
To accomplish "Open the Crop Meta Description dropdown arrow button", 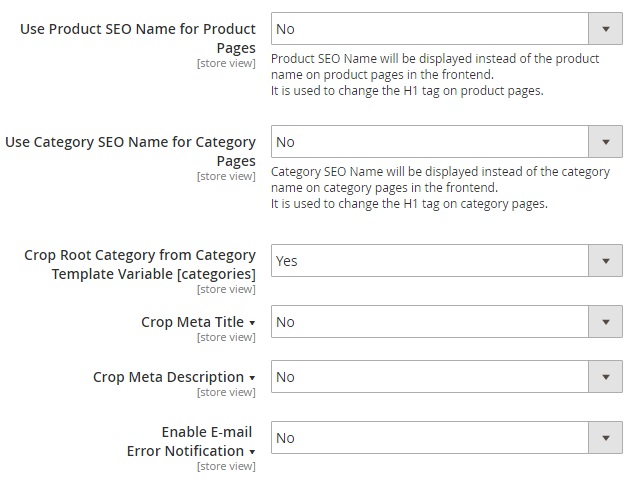I will pos(605,377).
